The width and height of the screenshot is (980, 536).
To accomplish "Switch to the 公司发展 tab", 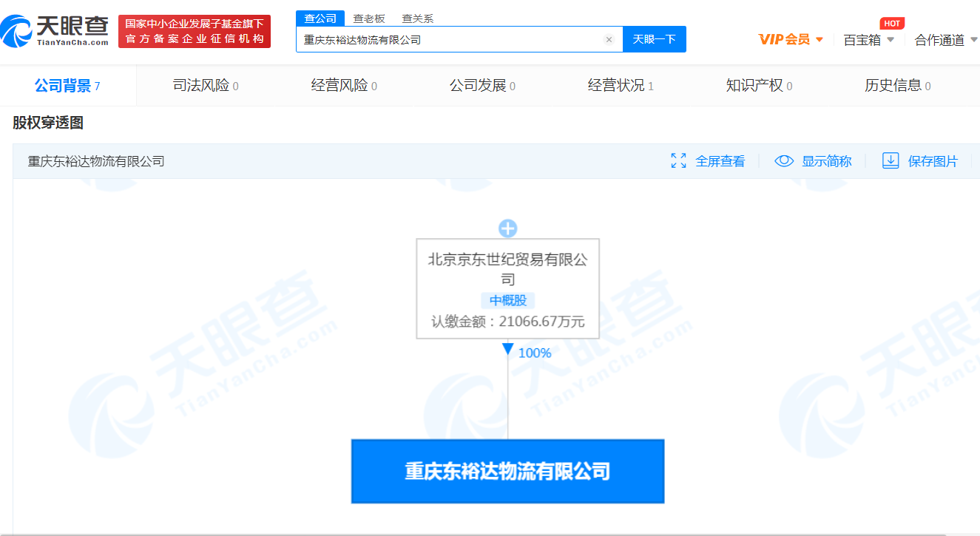I will click(482, 86).
